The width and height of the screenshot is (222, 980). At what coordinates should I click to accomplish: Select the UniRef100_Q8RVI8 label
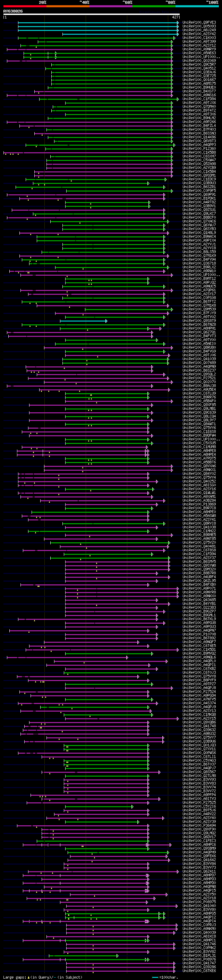pyautogui.click(x=199, y=524)
